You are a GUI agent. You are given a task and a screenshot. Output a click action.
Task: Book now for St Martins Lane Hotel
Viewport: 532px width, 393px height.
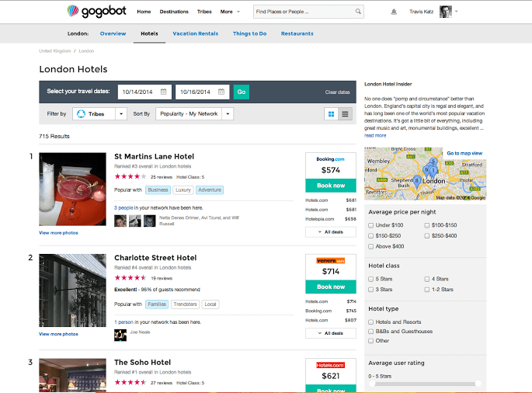(331, 186)
